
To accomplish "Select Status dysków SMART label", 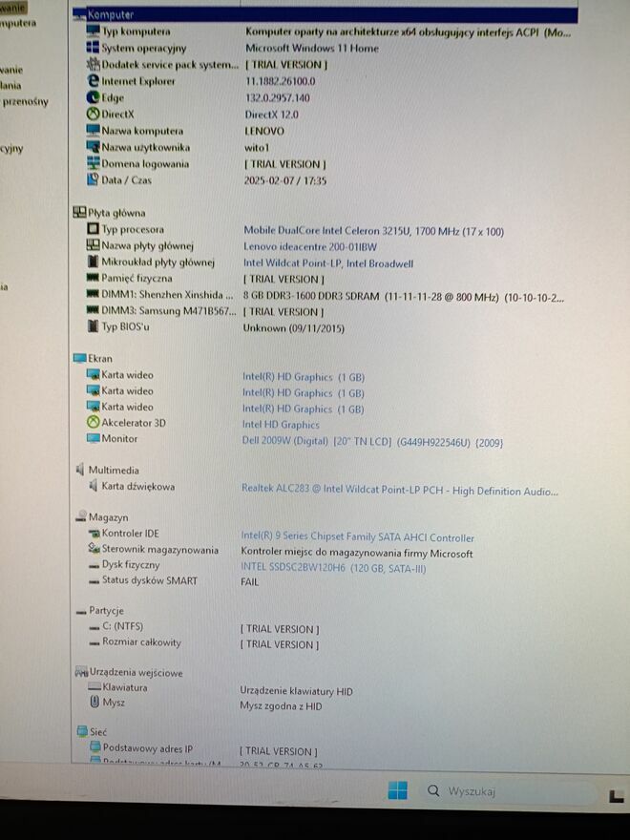I will pyautogui.click(x=150, y=580).
